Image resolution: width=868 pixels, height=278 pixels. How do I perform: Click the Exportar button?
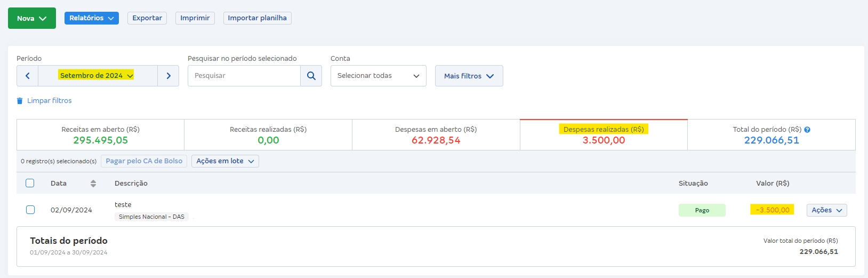[147, 18]
